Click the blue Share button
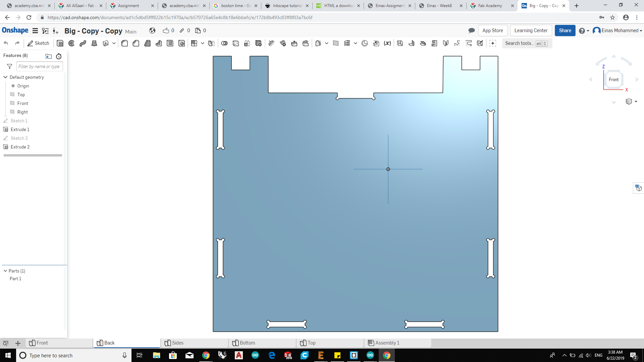Screen dimensions: 644x362 tap(565, 31)
